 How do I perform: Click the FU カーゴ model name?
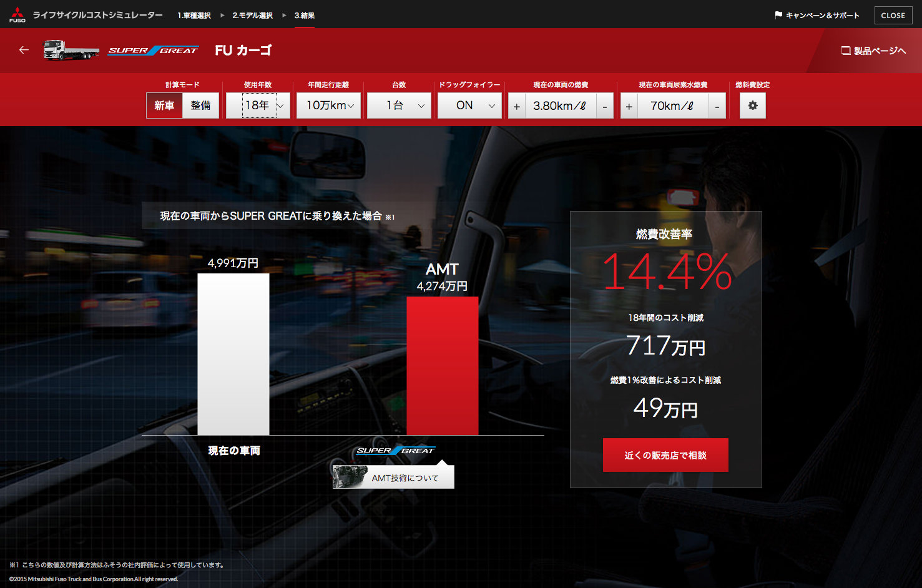coord(243,51)
